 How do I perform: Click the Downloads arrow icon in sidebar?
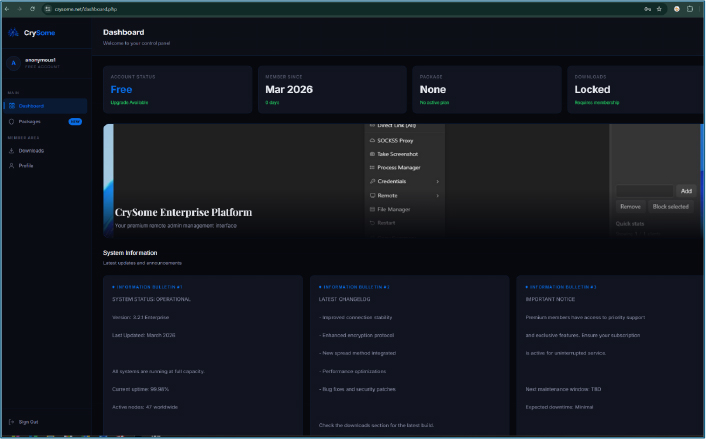pos(10,151)
